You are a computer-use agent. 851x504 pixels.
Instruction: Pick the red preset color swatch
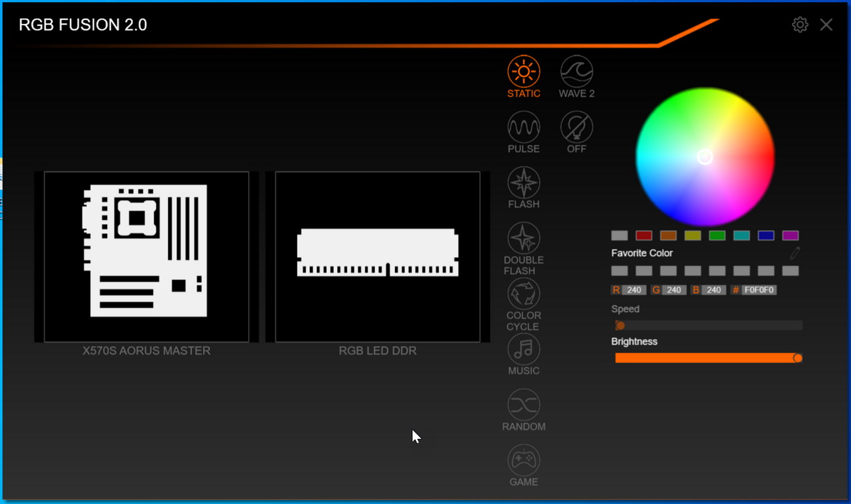(x=644, y=235)
